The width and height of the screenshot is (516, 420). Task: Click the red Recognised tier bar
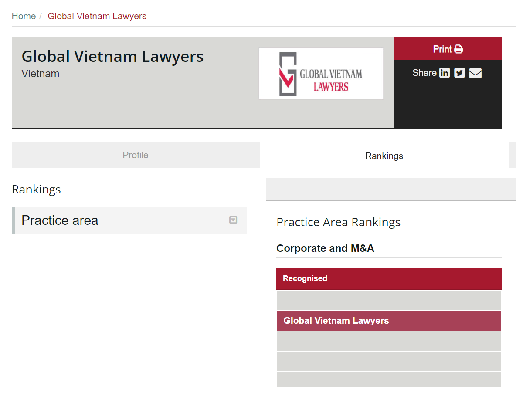point(389,279)
